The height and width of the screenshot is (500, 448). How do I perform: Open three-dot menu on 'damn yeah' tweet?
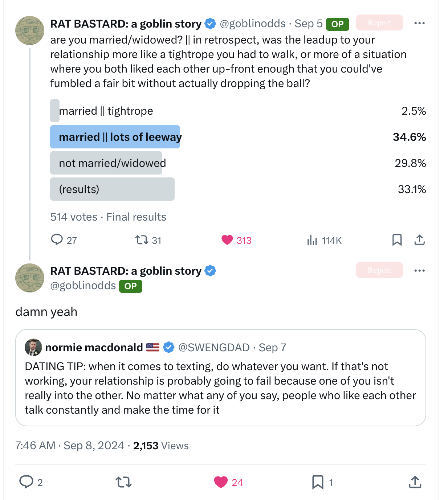[419, 271]
